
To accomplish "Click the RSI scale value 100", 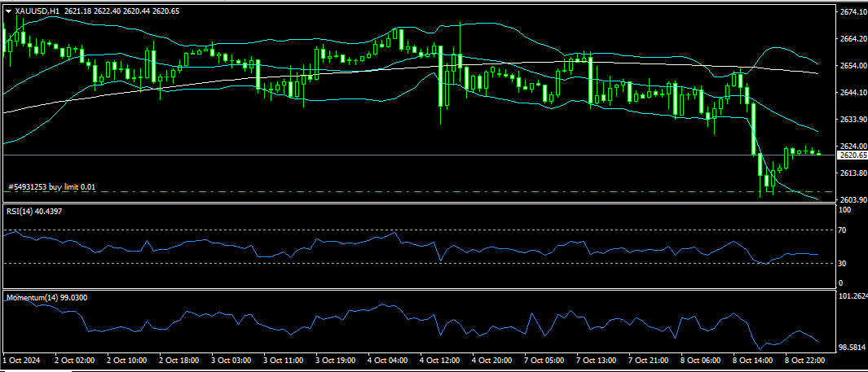I will [844, 210].
